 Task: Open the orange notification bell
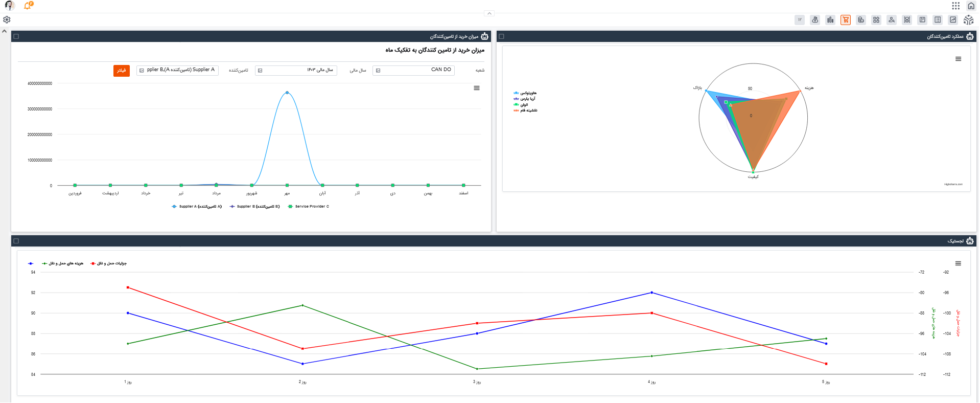(x=28, y=6)
